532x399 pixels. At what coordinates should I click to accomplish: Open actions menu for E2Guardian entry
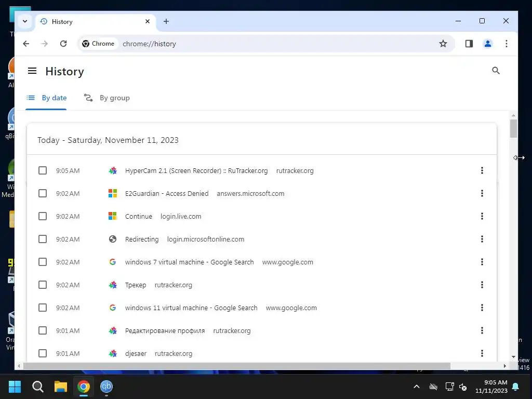coord(482,193)
